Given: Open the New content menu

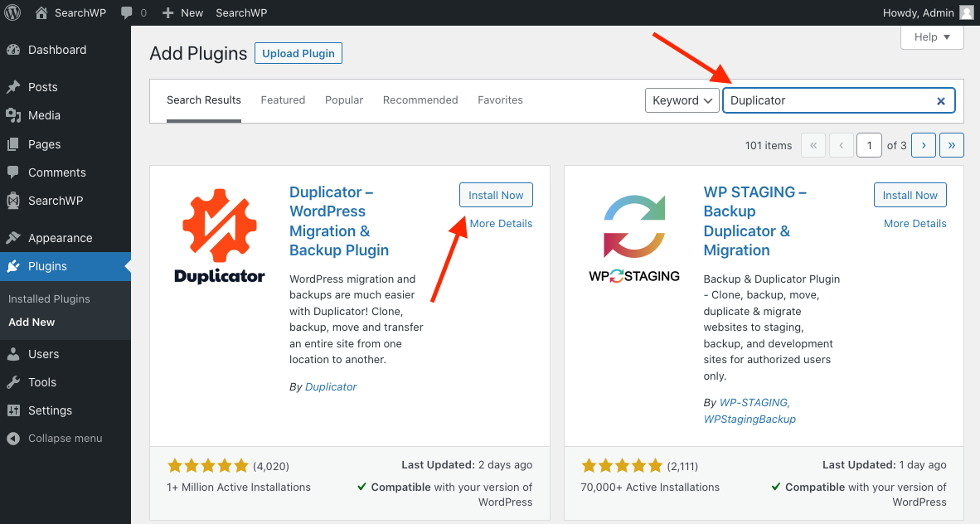Looking at the screenshot, I should pos(182,12).
